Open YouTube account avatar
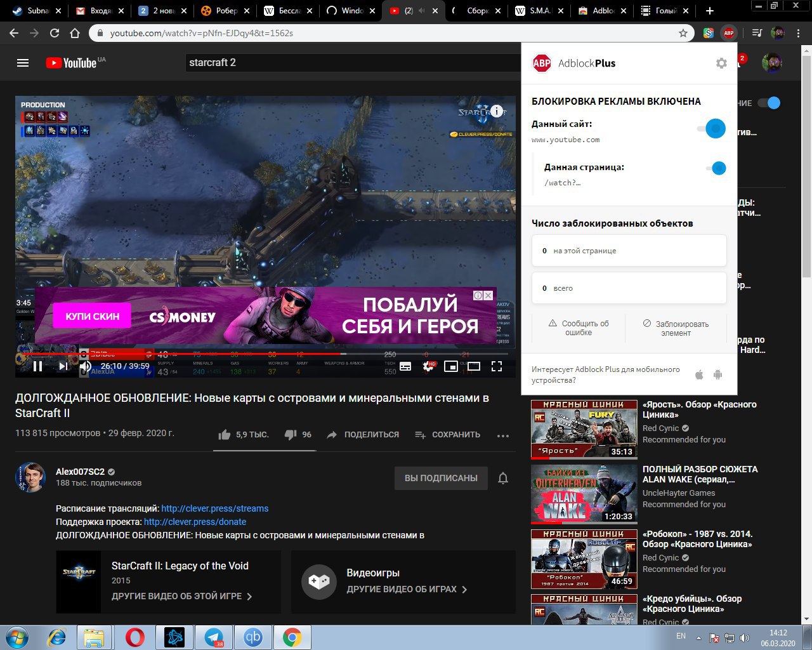This screenshot has height=650, width=812. pyautogui.click(x=772, y=63)
